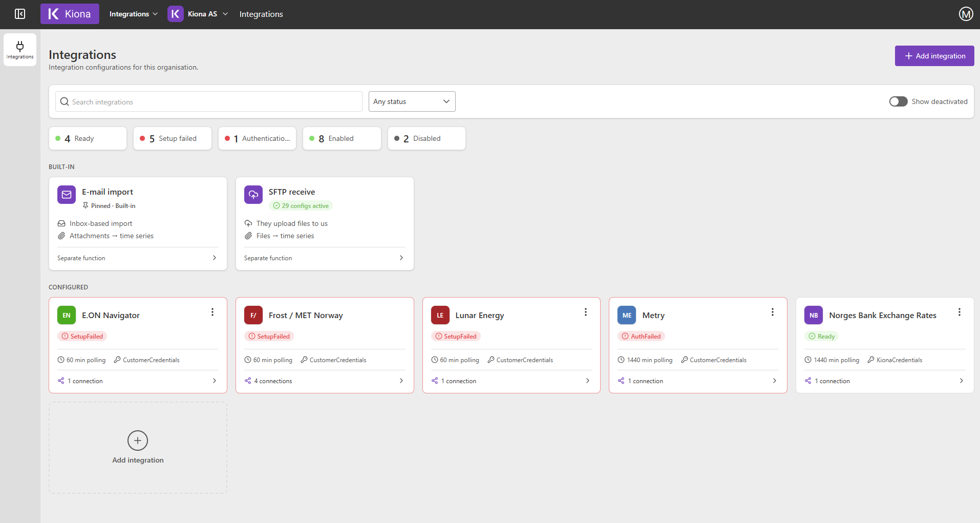Expand the Integrations top menu dropdown
980x523 pixels.
click(134, 14)
